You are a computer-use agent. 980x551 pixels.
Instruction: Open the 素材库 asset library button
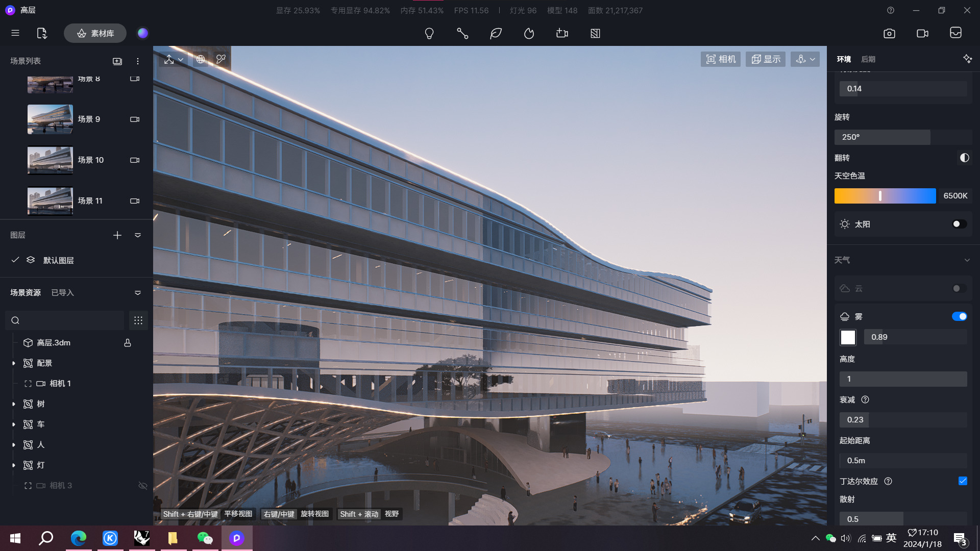tap(95, 34)
